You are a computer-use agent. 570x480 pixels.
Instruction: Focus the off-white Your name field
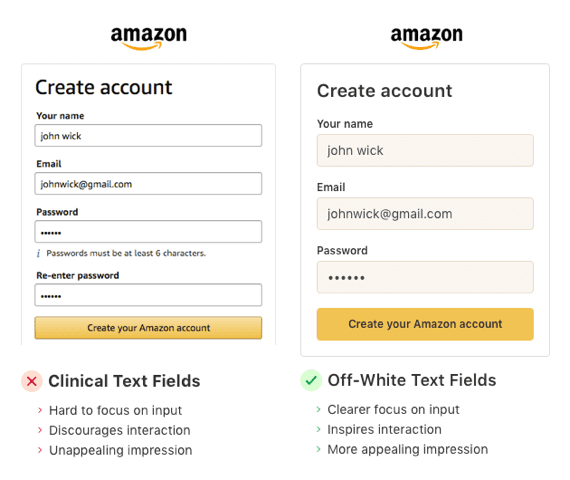tap(425, 151)
